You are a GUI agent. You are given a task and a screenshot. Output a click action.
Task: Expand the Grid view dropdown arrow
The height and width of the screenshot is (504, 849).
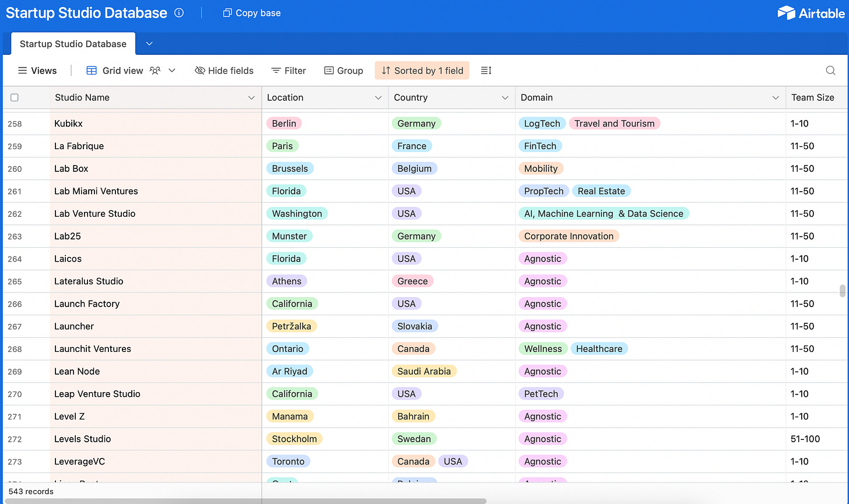tap(172, 71)
